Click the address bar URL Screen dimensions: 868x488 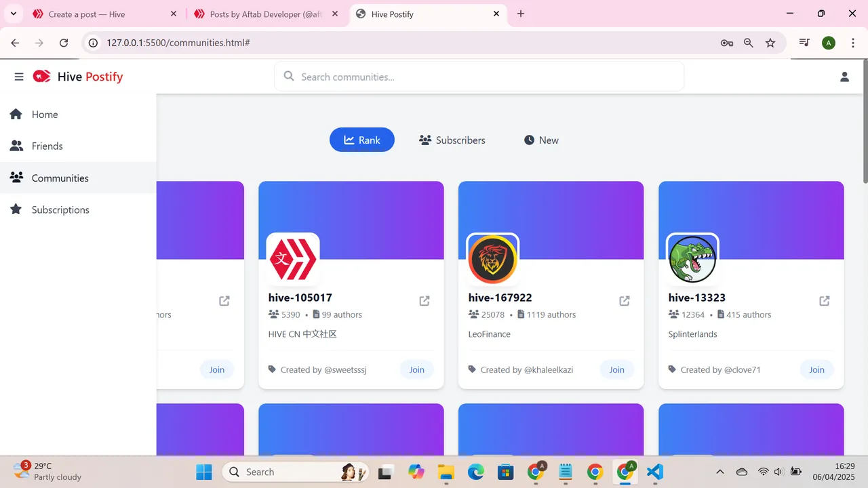[x=178, y=43]
